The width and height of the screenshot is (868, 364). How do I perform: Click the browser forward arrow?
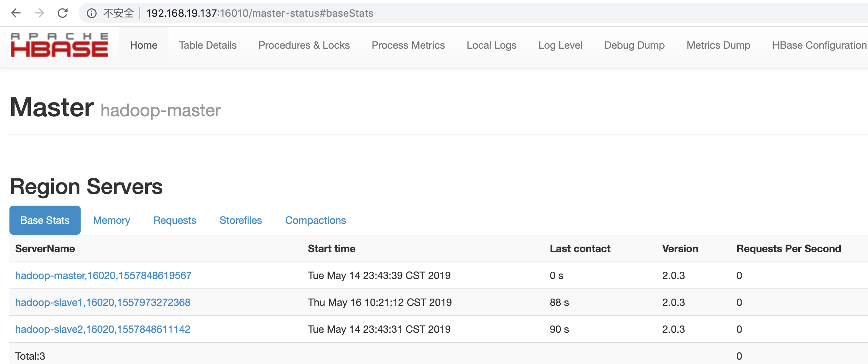tap(39, 13)
